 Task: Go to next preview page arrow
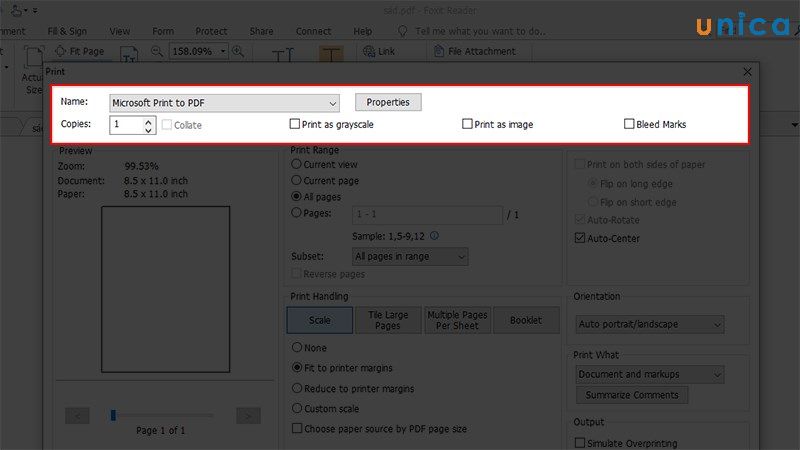(248, 415)
